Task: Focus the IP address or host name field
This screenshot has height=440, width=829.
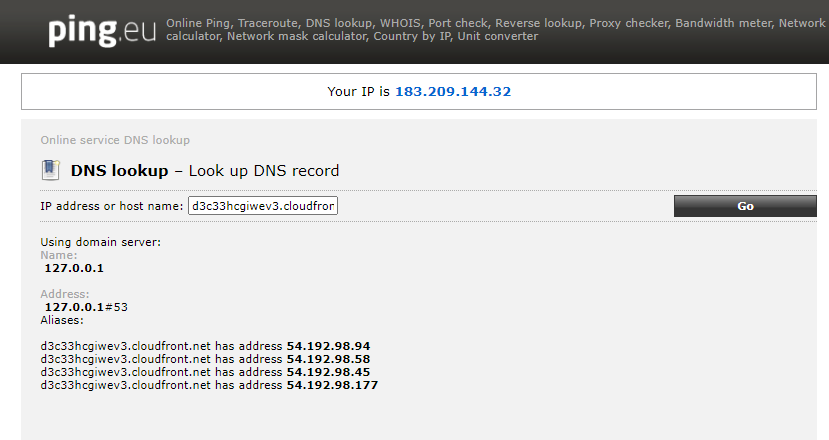Action: coord(263,206)
